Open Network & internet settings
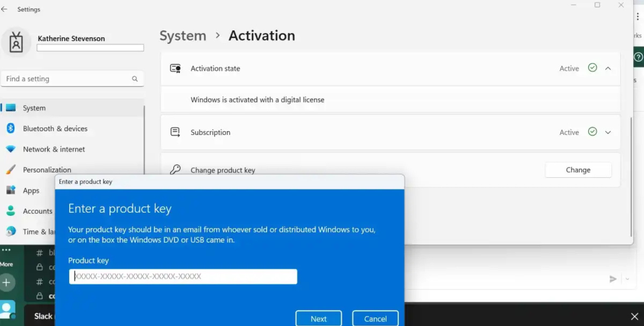The image size is (644, 326). [x=54, y=149]
